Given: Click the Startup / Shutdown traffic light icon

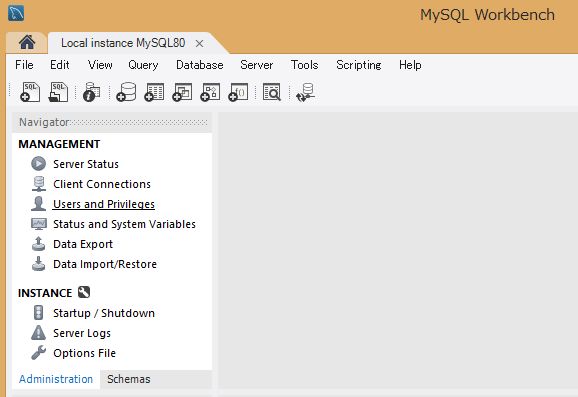Looking at the screenshot, I should [38, 313].
